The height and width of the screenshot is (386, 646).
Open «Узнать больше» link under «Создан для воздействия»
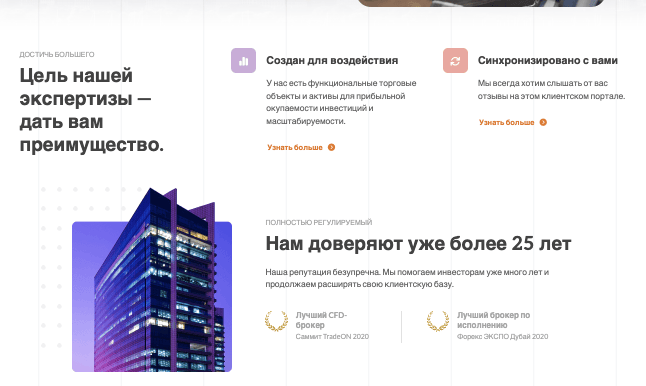click(x=295, y=147)
